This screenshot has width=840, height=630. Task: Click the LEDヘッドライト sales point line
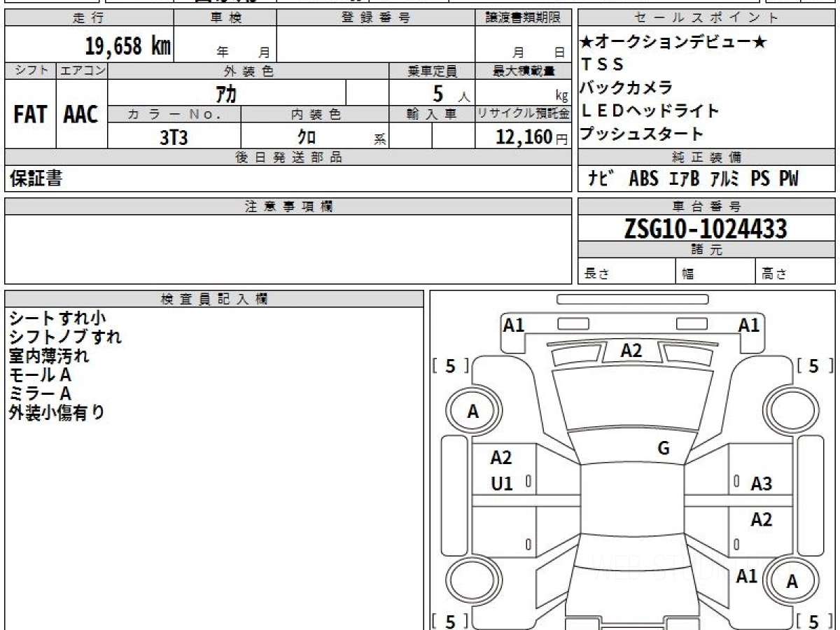point(650,111)
